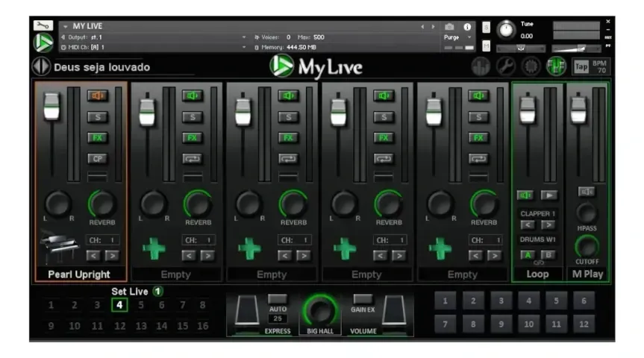Viewport: 644px width, 358px height.
Task: Click the Loop channel volume fader
Action: (x=528, y=109)
